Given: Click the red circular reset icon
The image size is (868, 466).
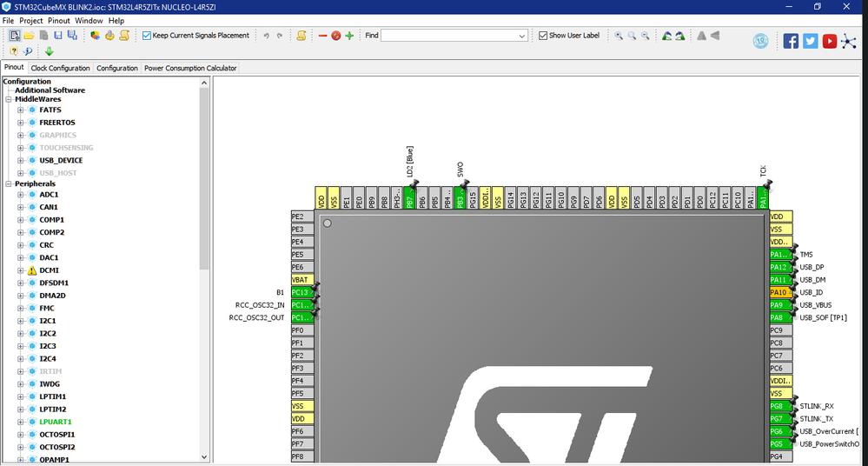Looking at the screenshot, I should 336,36.
